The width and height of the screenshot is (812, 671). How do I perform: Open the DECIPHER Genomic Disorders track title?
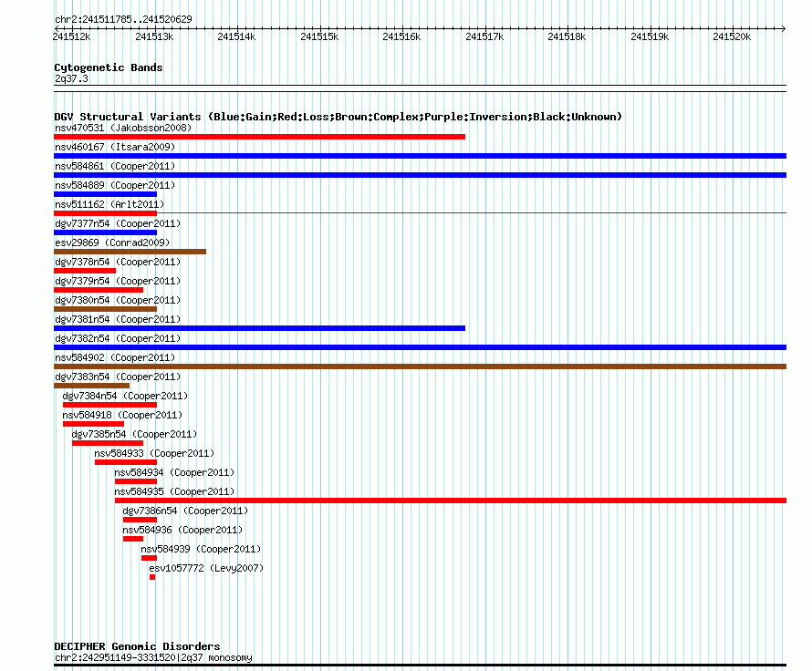coord(137,646)
